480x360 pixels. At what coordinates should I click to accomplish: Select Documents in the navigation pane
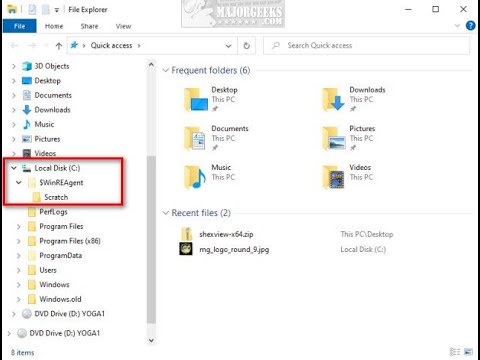coord(53,95)
